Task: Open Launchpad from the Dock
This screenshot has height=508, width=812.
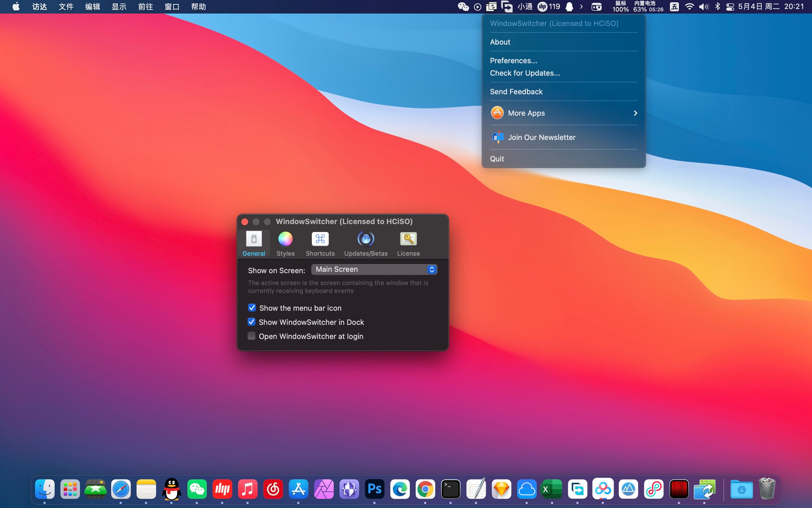Action: pyautogui.click(x=70, y=489)
